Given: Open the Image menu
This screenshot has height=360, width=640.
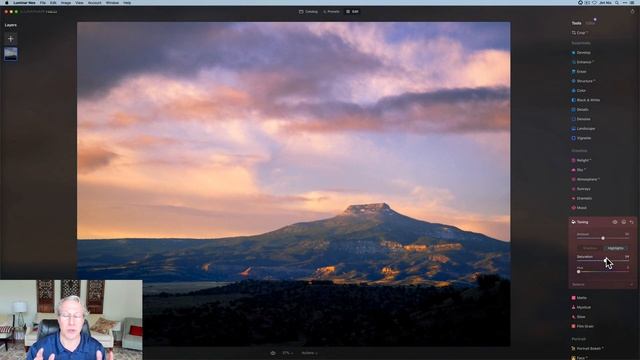Looking at the screenshot, I should [x=66, y=2].
